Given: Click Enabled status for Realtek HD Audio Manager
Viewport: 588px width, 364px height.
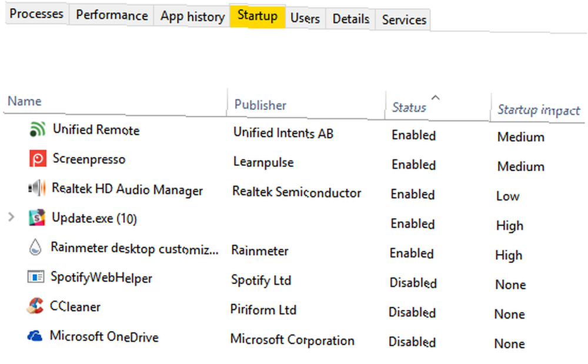Looking at the screenshot, I should (x=413, y=195).
